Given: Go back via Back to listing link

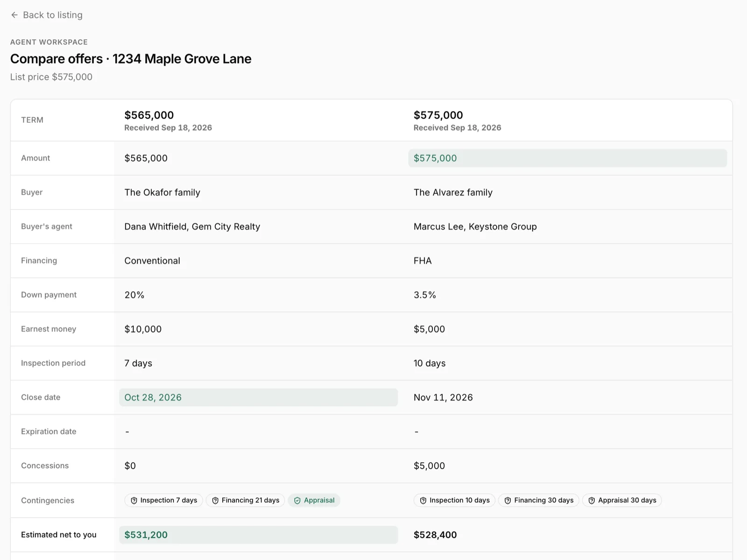Looking at the screenshot, I should [47, 15].
